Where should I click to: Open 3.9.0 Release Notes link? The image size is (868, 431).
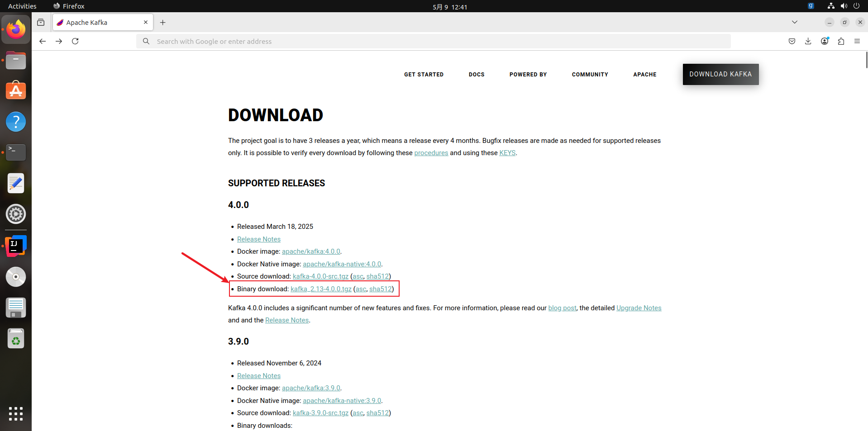pyautogui.click(x=259, y=376)
